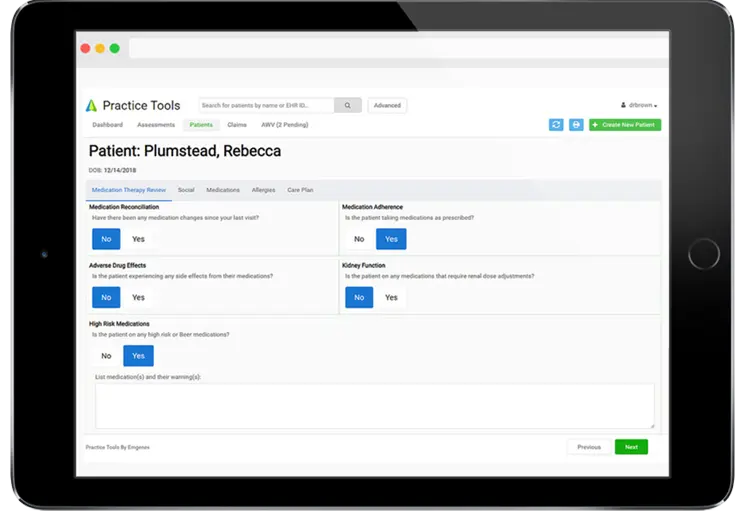Select Yes for High Risk Medications
This screenshot has height=514, width=739.
[x=138, y=356]
